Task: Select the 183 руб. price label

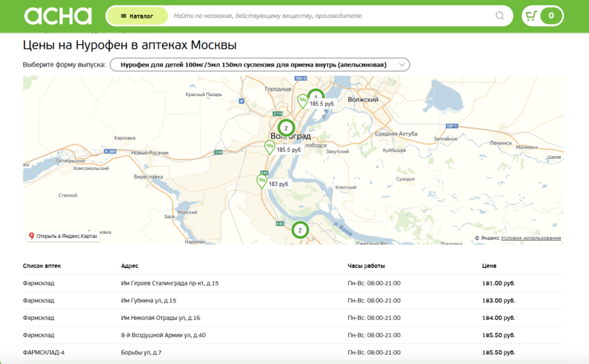Action: pos(279,184)
